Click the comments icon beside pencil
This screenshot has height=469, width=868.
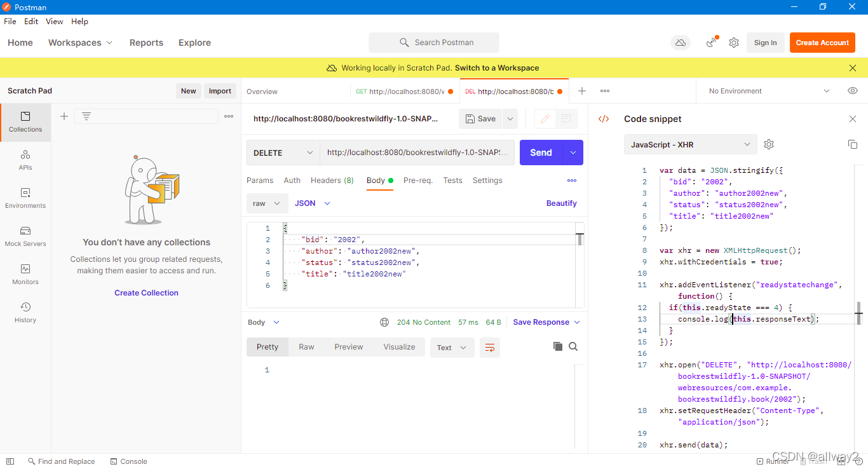click(566, 119)
